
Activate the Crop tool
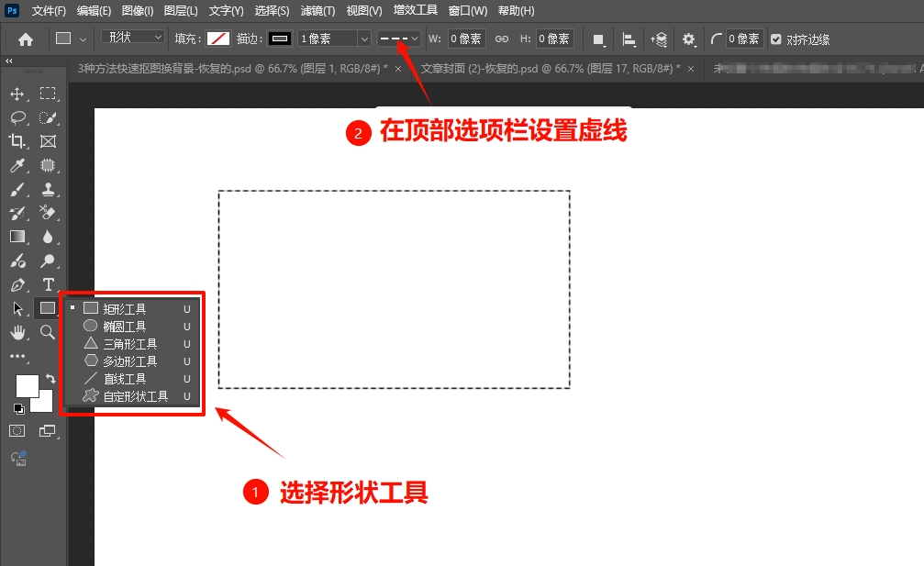coord(17,141)
